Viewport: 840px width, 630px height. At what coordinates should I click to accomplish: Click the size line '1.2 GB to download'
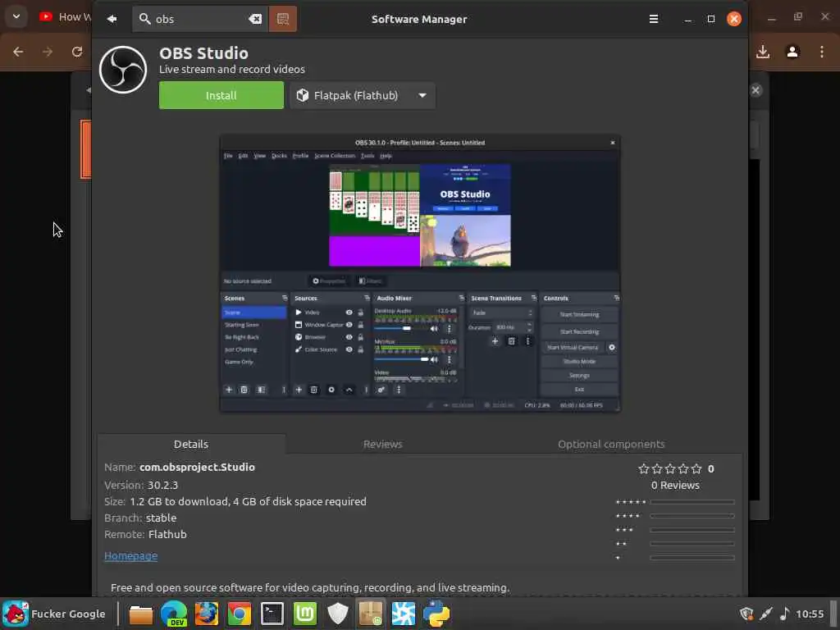[235, 501]
